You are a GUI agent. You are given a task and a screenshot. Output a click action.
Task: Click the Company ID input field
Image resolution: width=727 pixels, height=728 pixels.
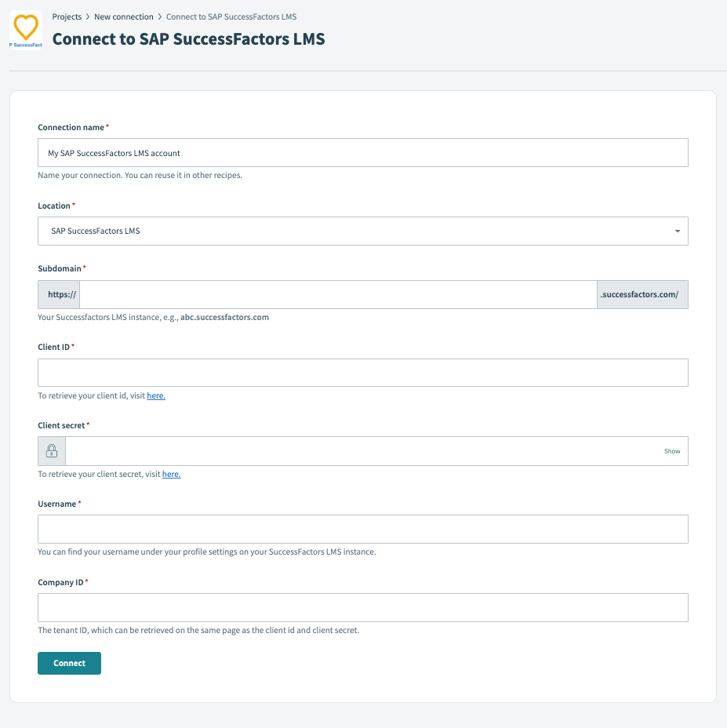pyautogui.click(x=362, y=607)
